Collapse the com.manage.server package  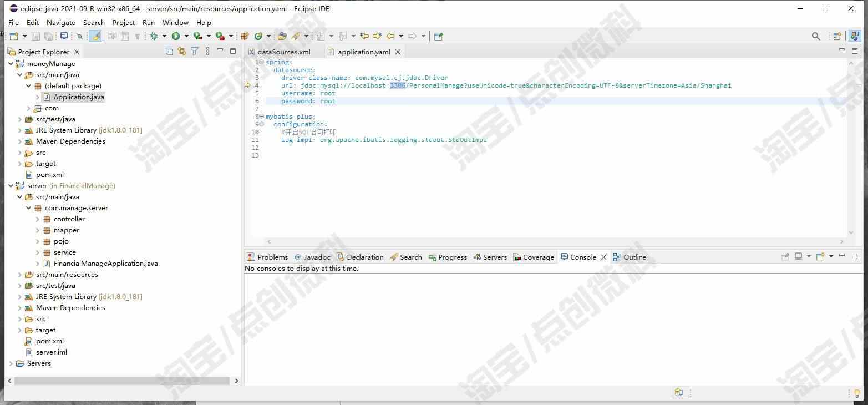click(x=29, y=208)
